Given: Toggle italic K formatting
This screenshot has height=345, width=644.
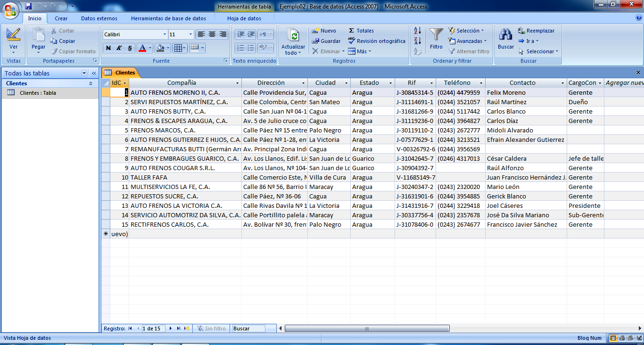Looking at the screenshot, I should 119,48.
